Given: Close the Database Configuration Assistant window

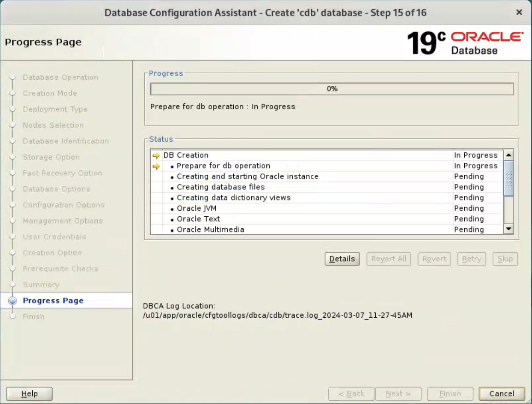Looking at the screenshot, I should 519,12.
